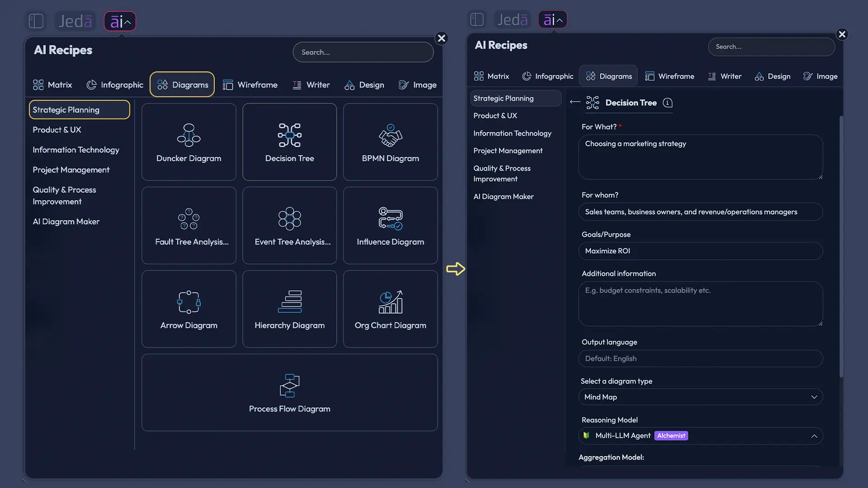Switch to Matrix tab in right panel
The width and height of the screenshot is (868, 488).
[x=491, y=76]
